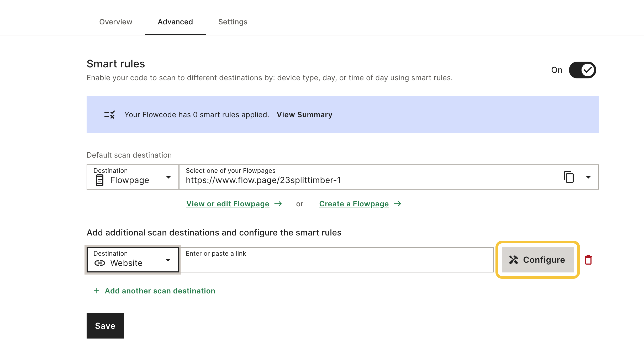Click the Flowpage document icon
This screenshot has width=644, height=354.
100,180
